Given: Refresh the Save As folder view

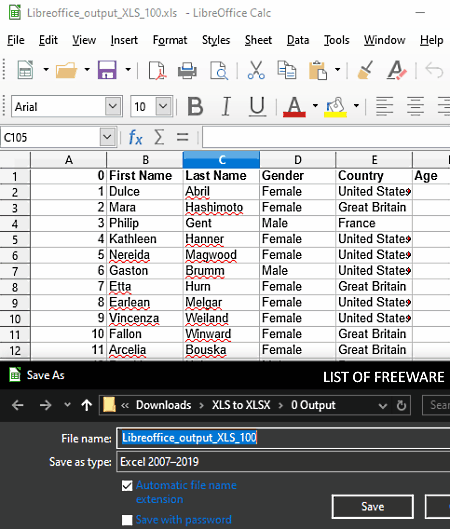Looking at the screenshot, I should coord(401,405).
